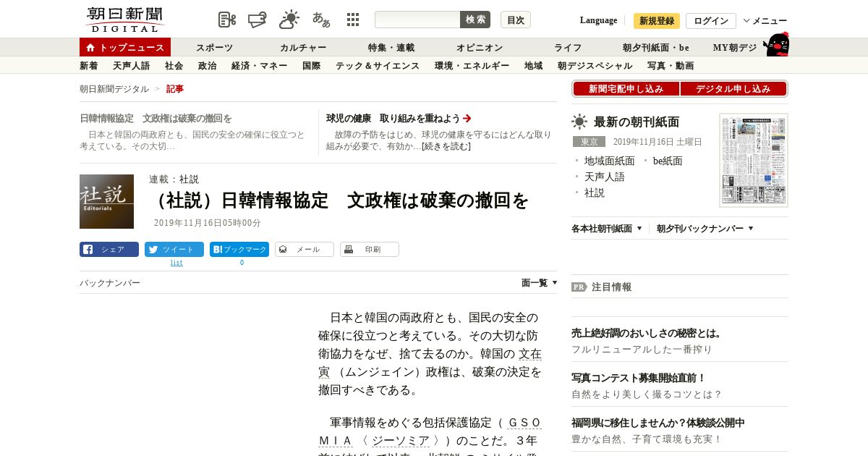Screen dimensions: 868x456
Task: Select the トップニュース tab
Action: [x=125, y=47]
